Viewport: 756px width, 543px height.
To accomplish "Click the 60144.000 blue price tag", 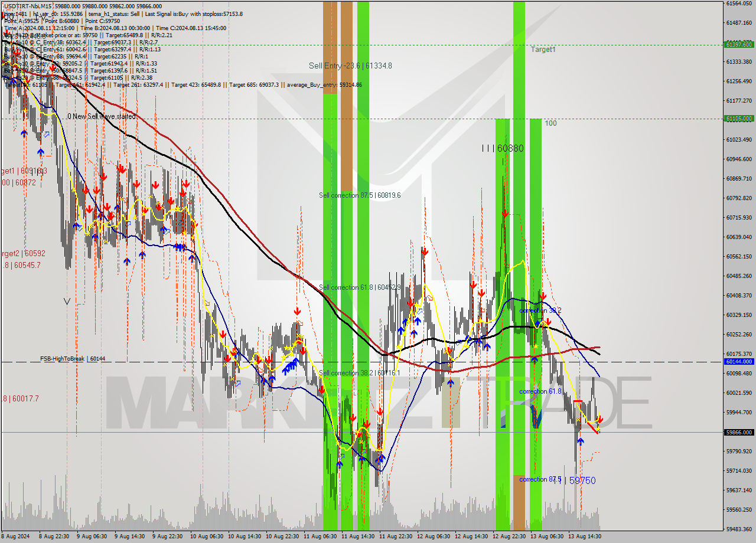I will coord(739,361).
